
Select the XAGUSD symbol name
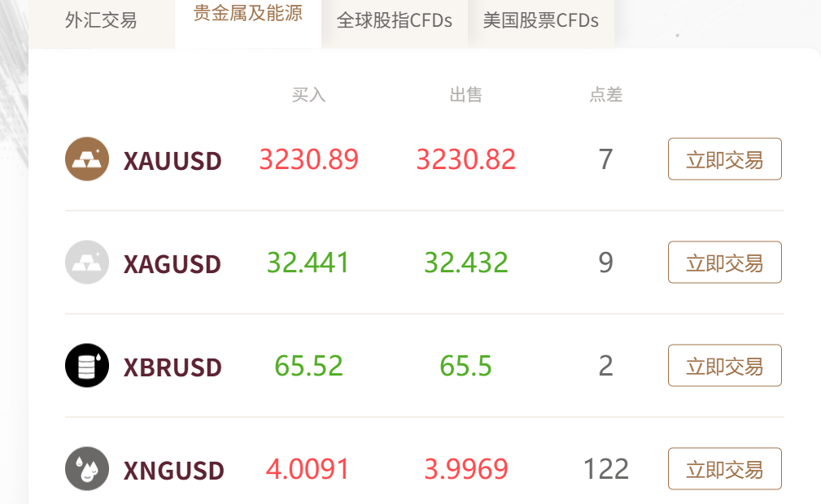(x=172, y=263)
